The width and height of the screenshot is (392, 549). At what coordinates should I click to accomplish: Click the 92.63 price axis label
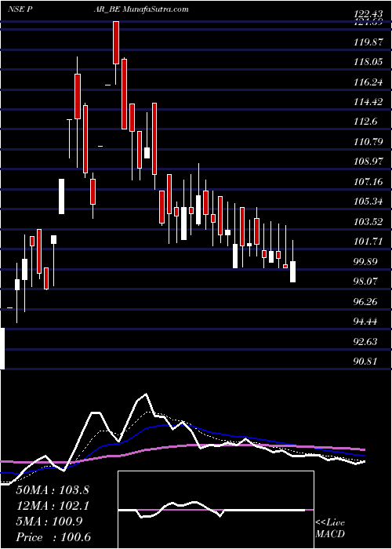click(366, 341)
